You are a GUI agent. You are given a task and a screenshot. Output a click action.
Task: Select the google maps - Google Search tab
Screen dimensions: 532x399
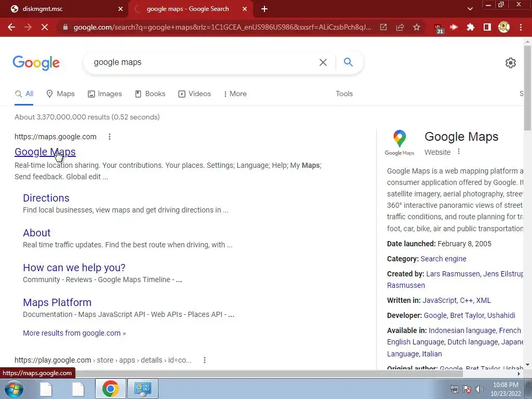pyautogui.click(x=190, y=9)
